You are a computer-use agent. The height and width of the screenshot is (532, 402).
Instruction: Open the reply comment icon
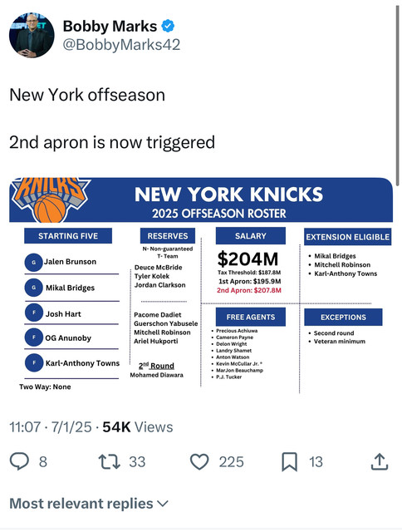point(19,462)
